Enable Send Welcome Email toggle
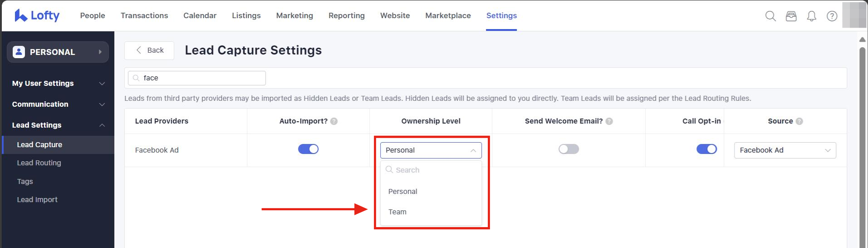The image size is (868, 248). coord(569,149)
